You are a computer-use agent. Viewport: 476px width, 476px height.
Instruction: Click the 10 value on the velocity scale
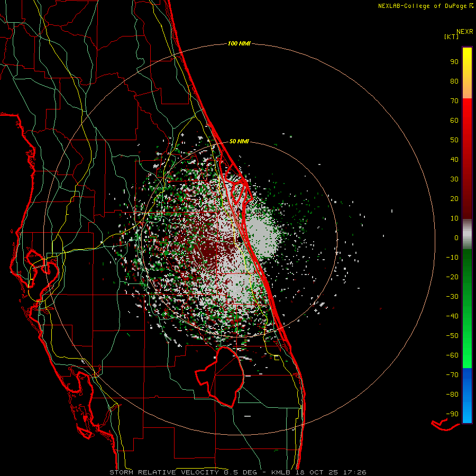[x=454, y=218]
